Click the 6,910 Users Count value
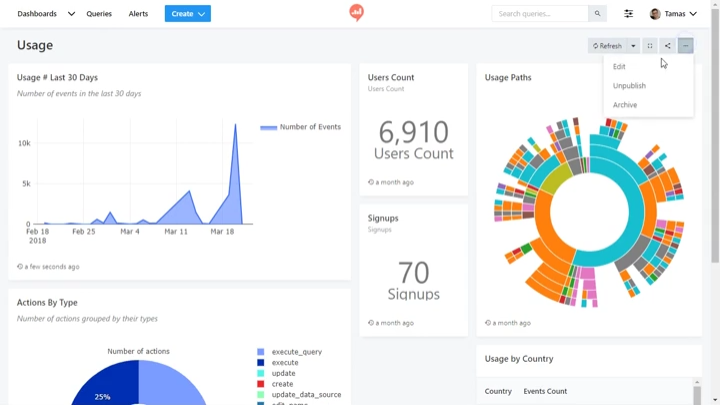Image resolution: width=720 pixels, height=405 pixels. (x=413, y=133)
